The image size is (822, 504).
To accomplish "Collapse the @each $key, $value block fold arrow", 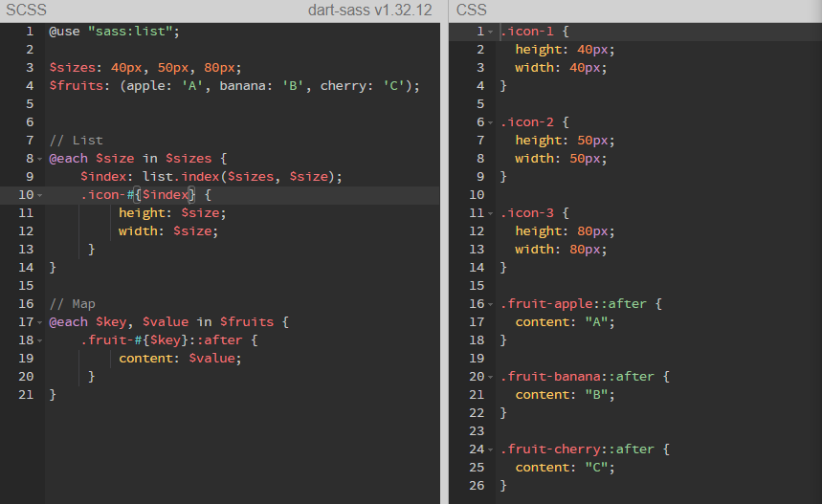I will pyautogui.click(x=40, y=322).
